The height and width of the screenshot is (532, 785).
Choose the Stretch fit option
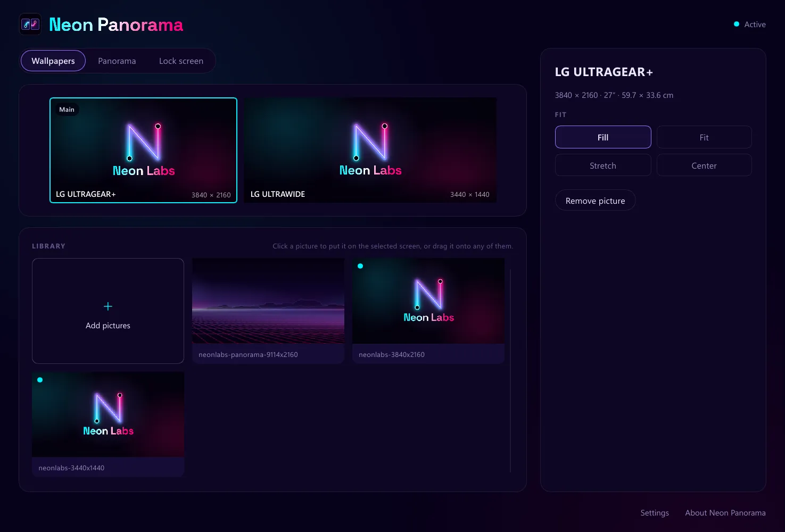click(603, 165)
